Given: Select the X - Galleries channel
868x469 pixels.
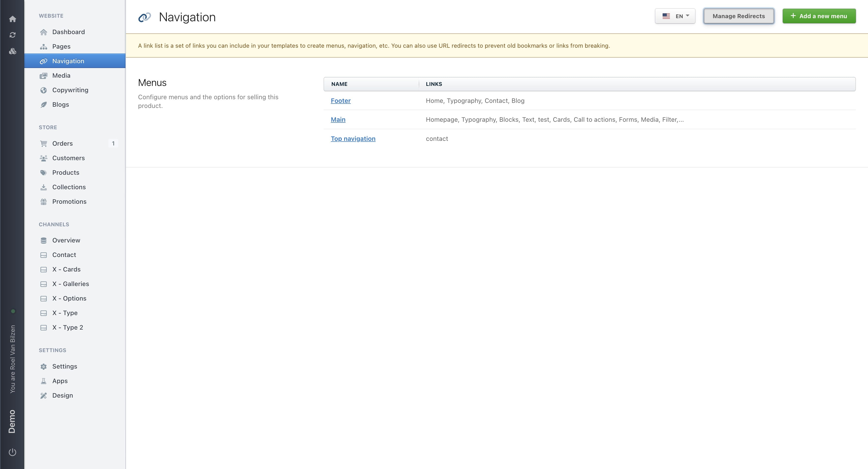Looking at the screenshot, I should (70, 284).
